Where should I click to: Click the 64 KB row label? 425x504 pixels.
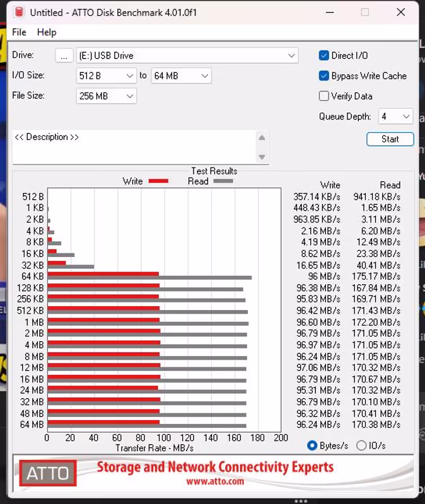pyautogui.click(x=32, y=277)
